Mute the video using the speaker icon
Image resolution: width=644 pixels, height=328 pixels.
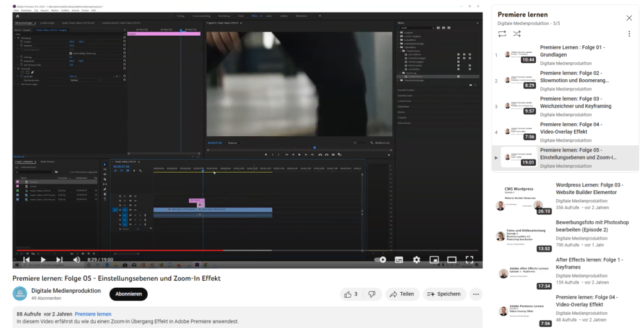coord(76,260)
